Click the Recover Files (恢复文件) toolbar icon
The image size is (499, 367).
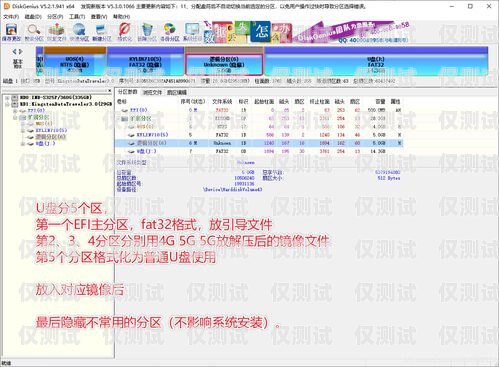tap(56, 32)
